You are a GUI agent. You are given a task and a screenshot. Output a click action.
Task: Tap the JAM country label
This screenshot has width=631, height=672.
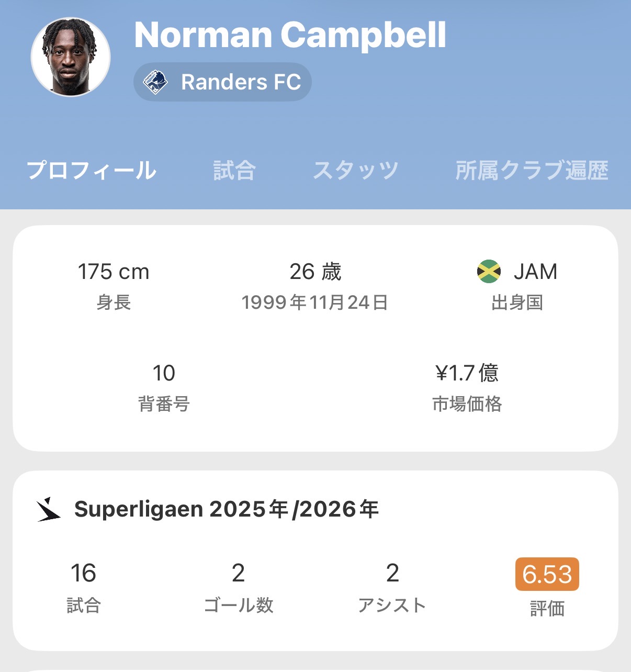pos(535,272)
